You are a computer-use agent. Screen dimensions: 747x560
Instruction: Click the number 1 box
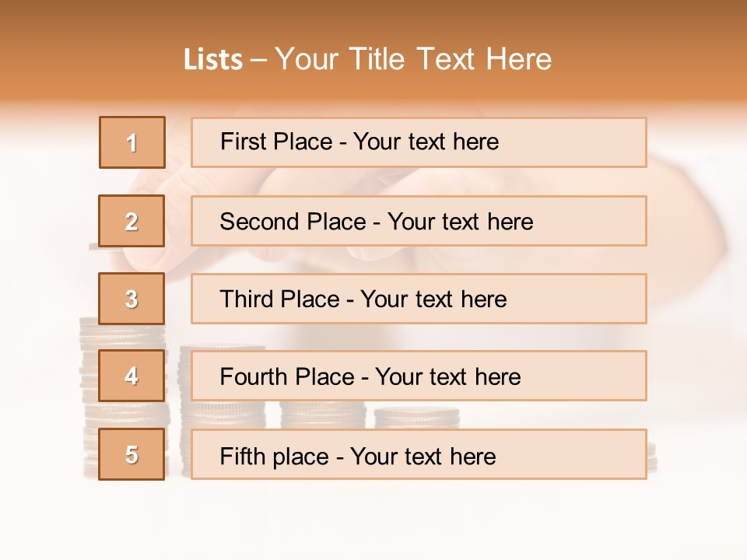[x=132, y=142]
